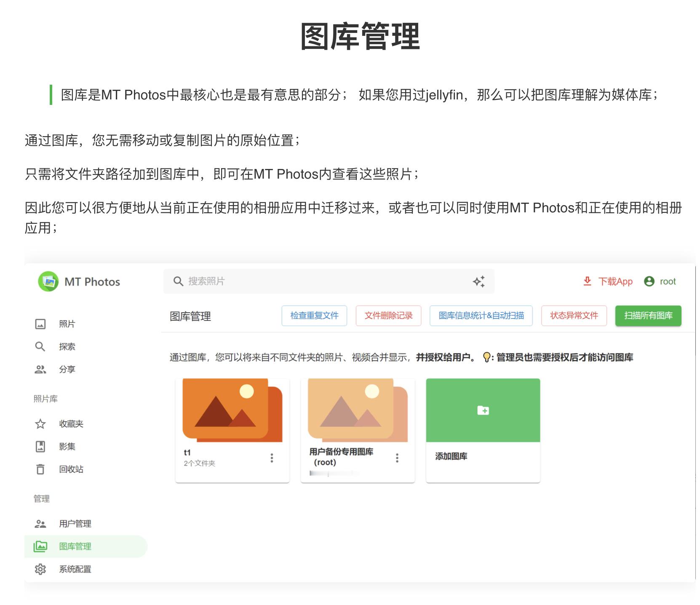Click the Photos (照片) sidebar icon
This screenshot has width=700, height=605.
(40, 324)
